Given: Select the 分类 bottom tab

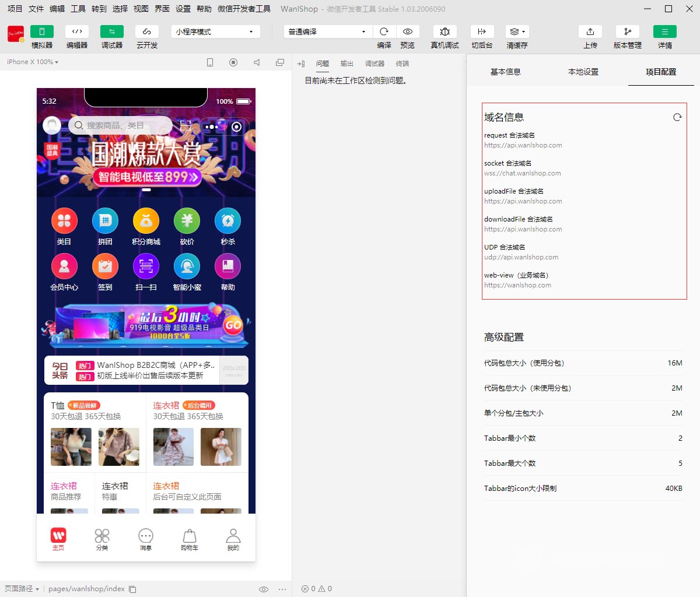Looking at the screenshot, I should (x=102, y=539).
